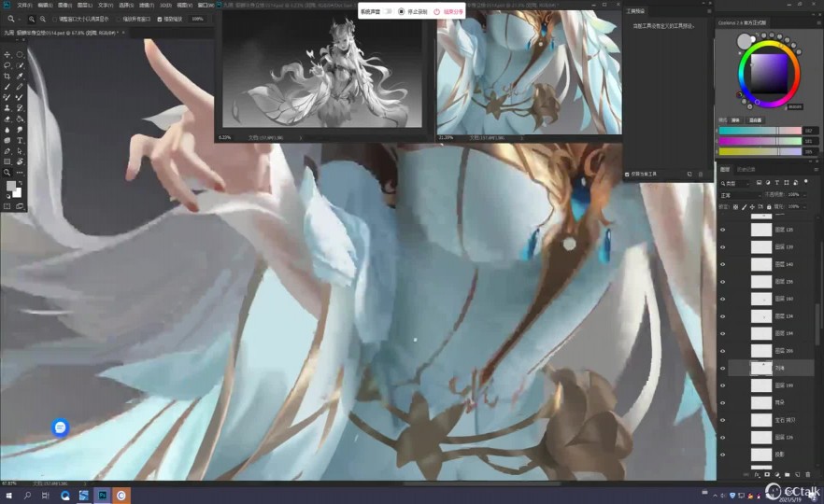This screenshot has height=504, width=824.
Task: Select the Zoom tool in toolbox
Action: pyautogui.click(x=7, y=172)
